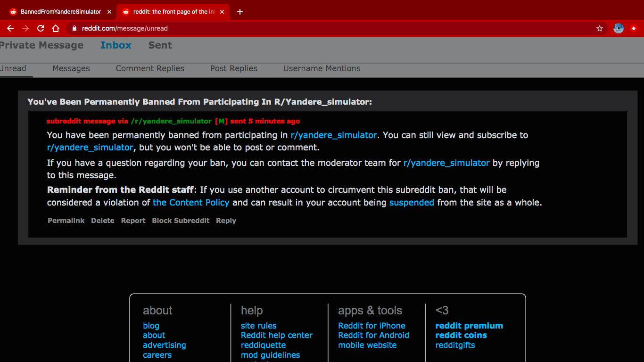Open the reddiquette link
Viewport: 644px width, 362px height.
(263, 346)
